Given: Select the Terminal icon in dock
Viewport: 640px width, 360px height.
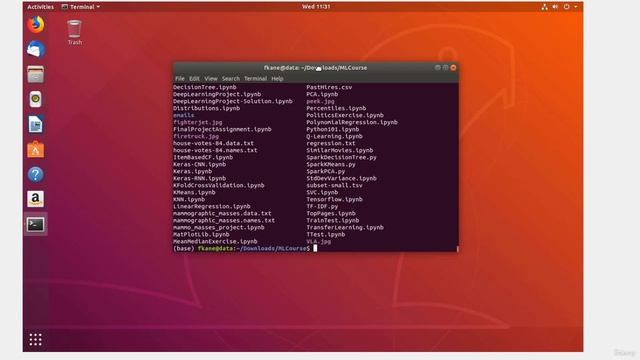Looking at the screenshot, I should (36, 224).
